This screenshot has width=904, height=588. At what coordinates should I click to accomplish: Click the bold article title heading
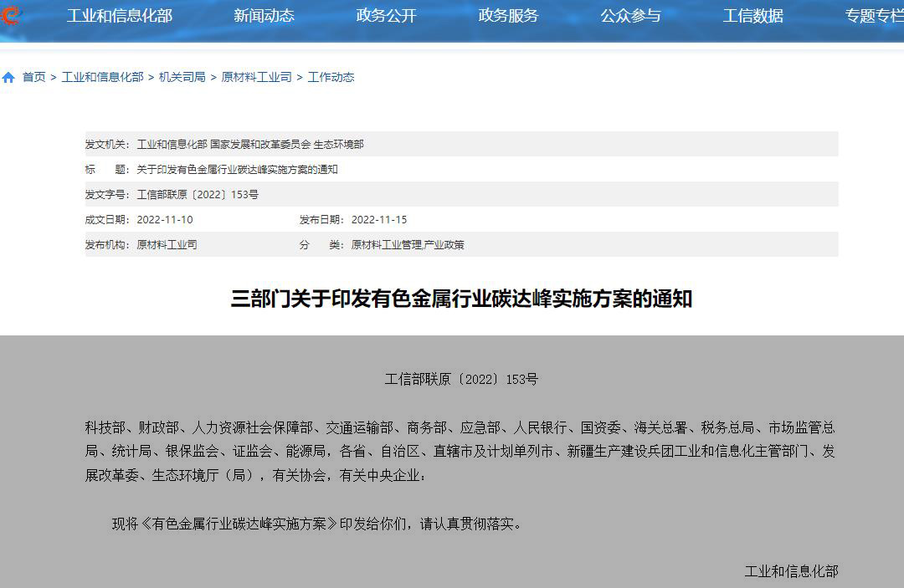461,299
